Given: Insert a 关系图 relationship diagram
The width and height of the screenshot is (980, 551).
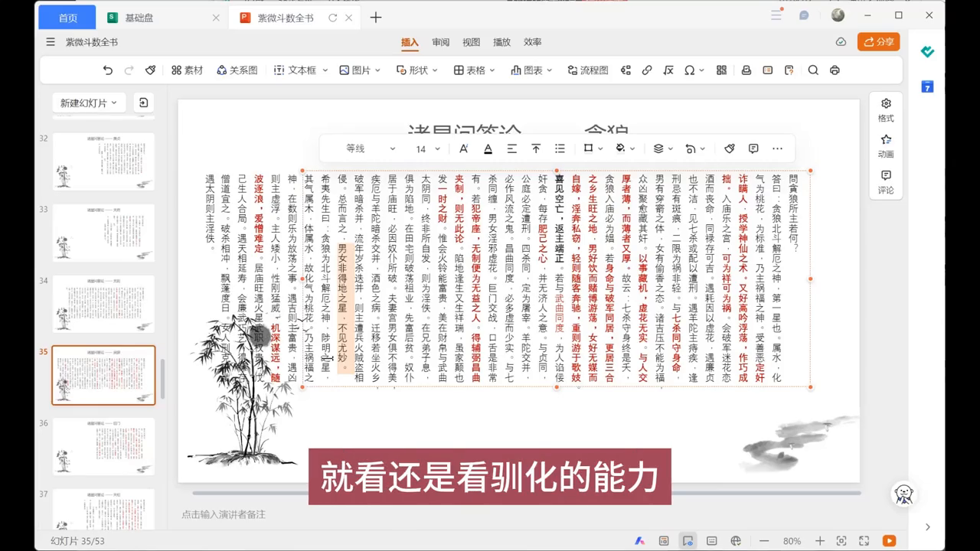Looking at the screenshot, I should (x=237, y=70).
